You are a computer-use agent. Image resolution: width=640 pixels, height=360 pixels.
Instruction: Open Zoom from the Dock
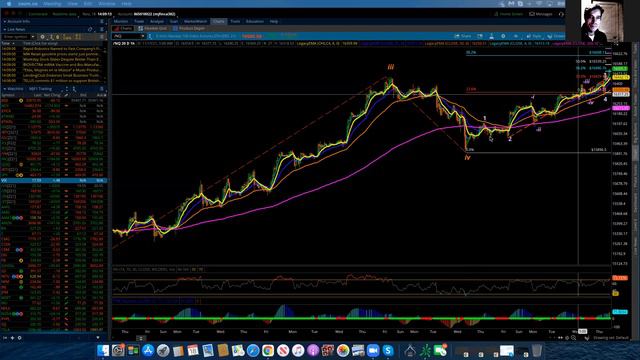click(x=373, y=350)
